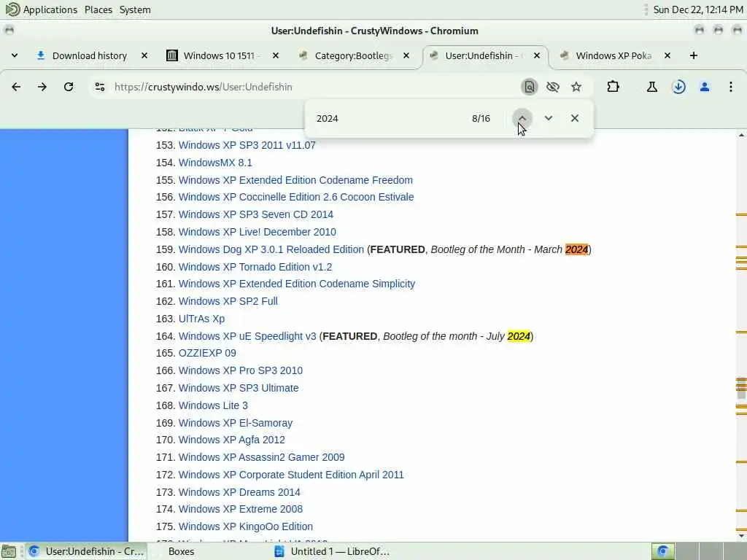Open Windows XP SP3 Ultimate link

[x=239, y=388]
